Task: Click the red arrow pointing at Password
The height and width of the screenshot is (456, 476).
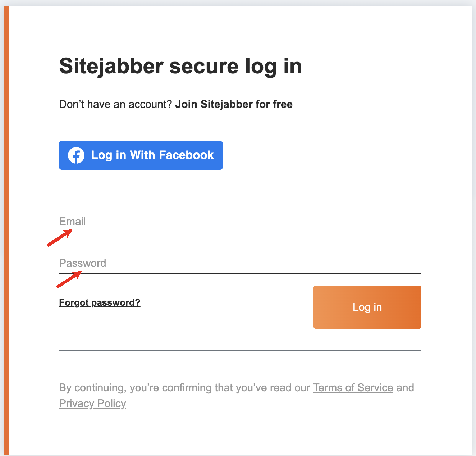Action: [x=69, y=280]
